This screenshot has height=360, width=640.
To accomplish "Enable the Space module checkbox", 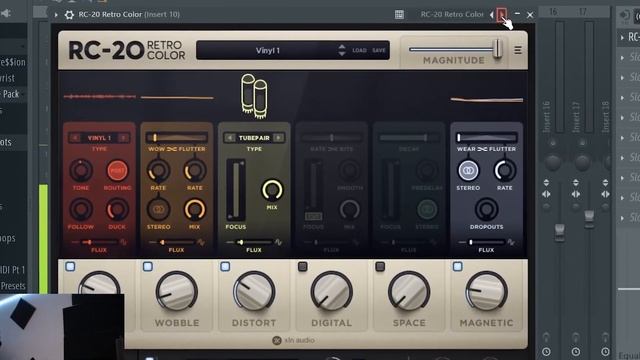I will 380,267.
